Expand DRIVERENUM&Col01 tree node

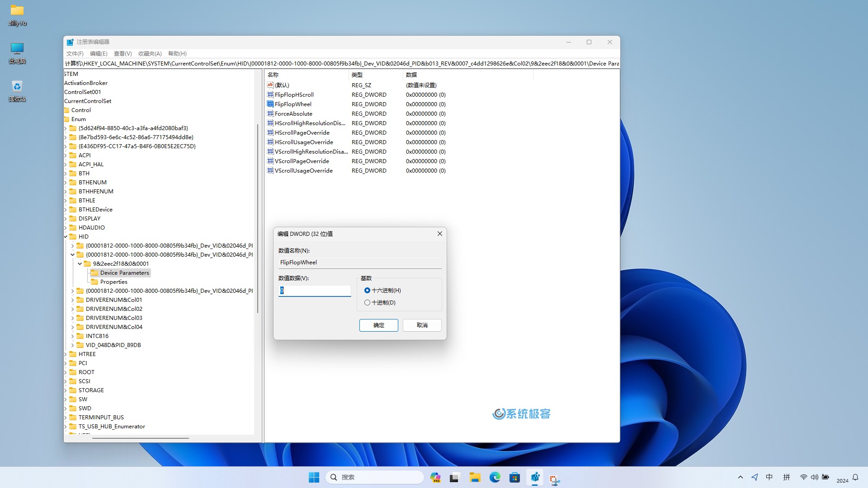coord(72,300)
